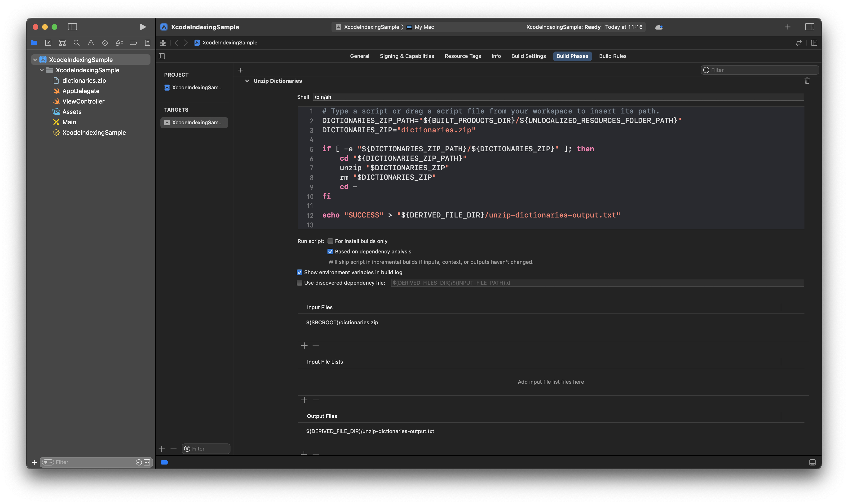Switch to the General tab
This screenshot has width=848, height=504.
click(x=360, y=56)
